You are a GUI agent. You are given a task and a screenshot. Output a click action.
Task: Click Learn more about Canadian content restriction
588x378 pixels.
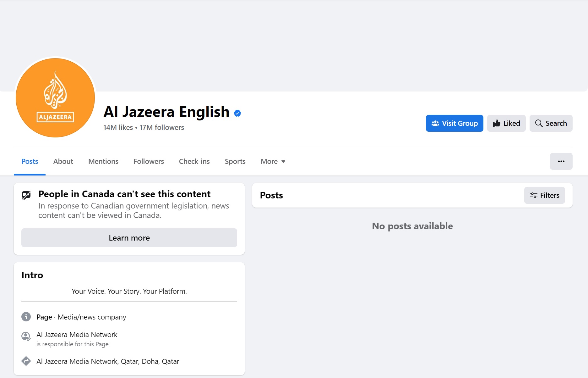129,238
